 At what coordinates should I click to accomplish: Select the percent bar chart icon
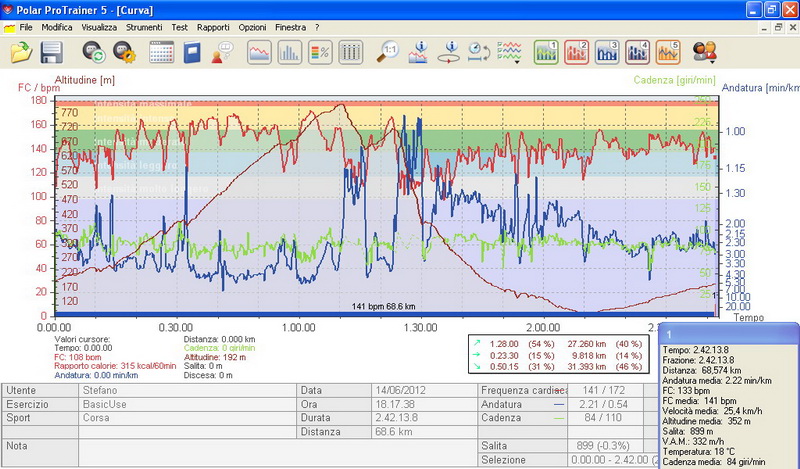[x=321, y=51]
